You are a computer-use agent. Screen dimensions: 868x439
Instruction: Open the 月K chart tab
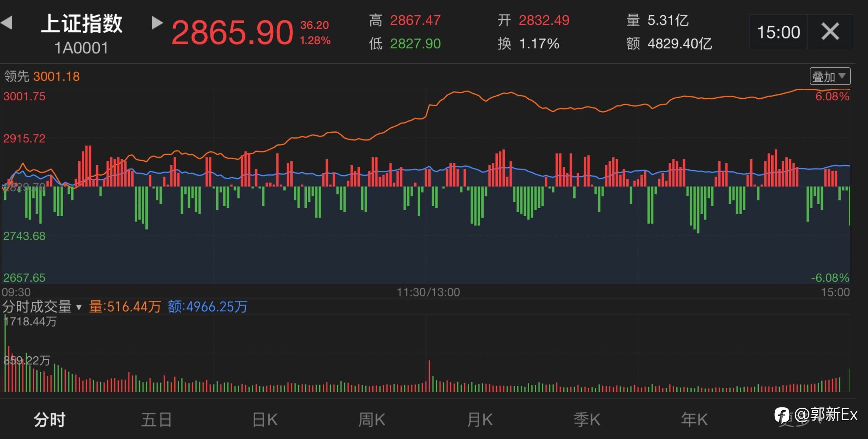(480, 419)
